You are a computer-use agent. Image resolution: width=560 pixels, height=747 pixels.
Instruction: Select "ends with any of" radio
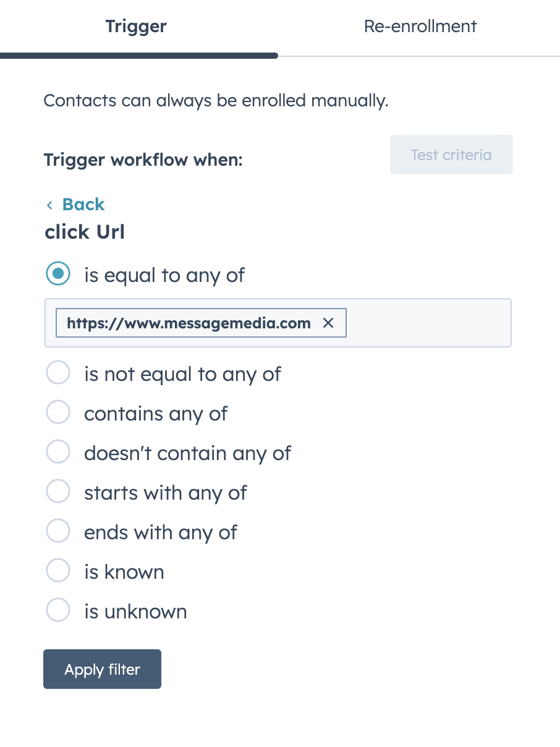(58, 531)
